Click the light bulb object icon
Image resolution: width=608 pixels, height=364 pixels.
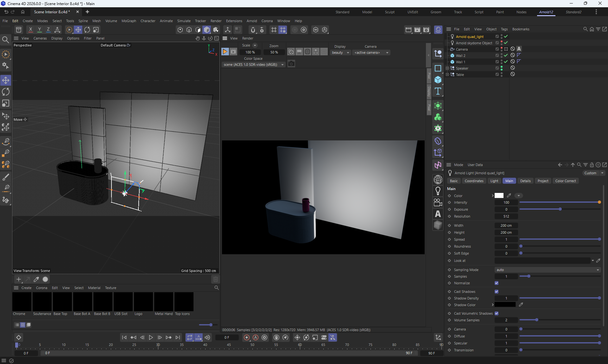[438, 191]
